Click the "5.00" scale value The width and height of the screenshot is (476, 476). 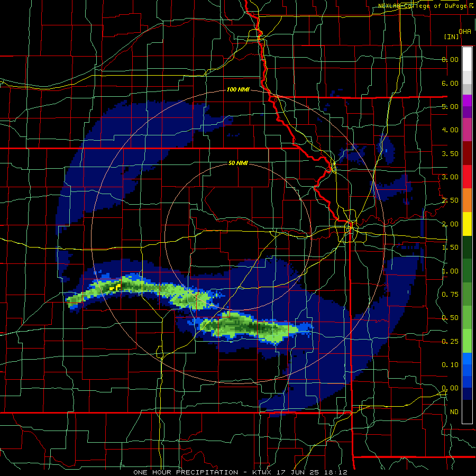coord(450,106)
